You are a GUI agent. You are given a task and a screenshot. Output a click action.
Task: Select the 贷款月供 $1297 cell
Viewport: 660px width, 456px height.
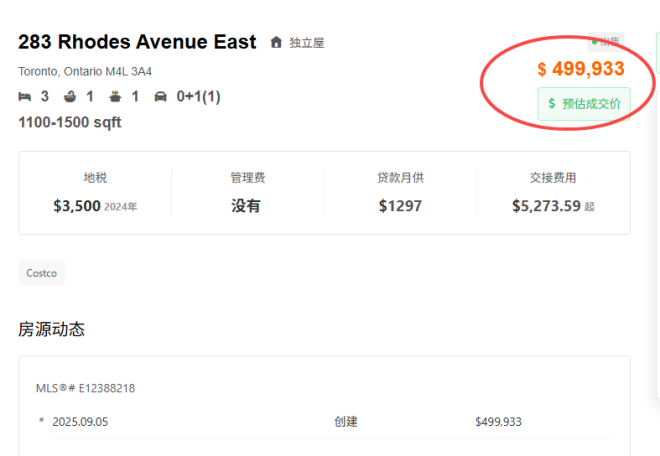400,193
